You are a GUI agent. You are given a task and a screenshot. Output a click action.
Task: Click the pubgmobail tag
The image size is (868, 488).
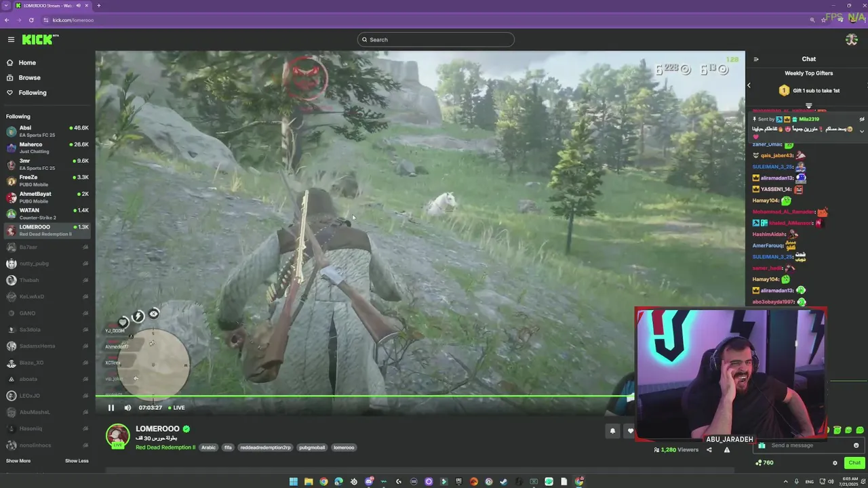point(312,447)
